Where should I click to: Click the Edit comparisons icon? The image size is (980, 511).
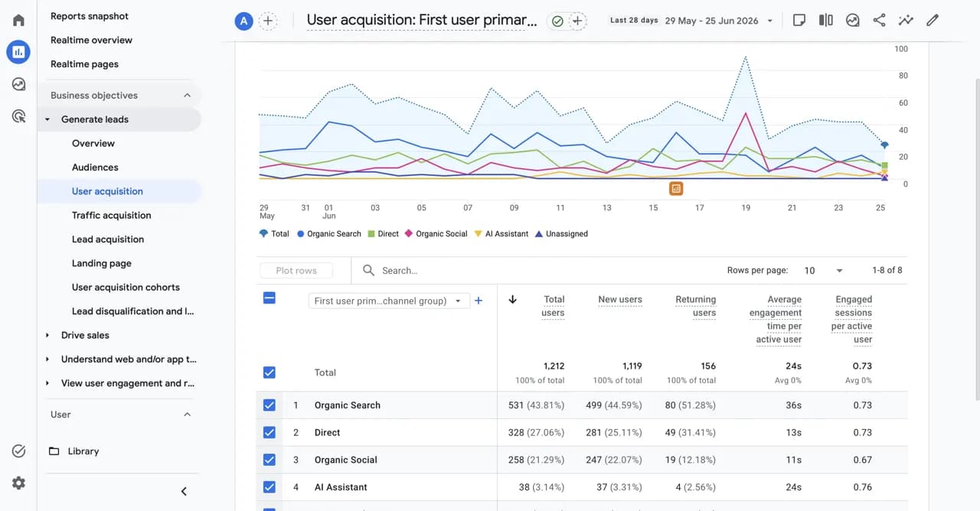pyautogui.click(x=825, y=21)
